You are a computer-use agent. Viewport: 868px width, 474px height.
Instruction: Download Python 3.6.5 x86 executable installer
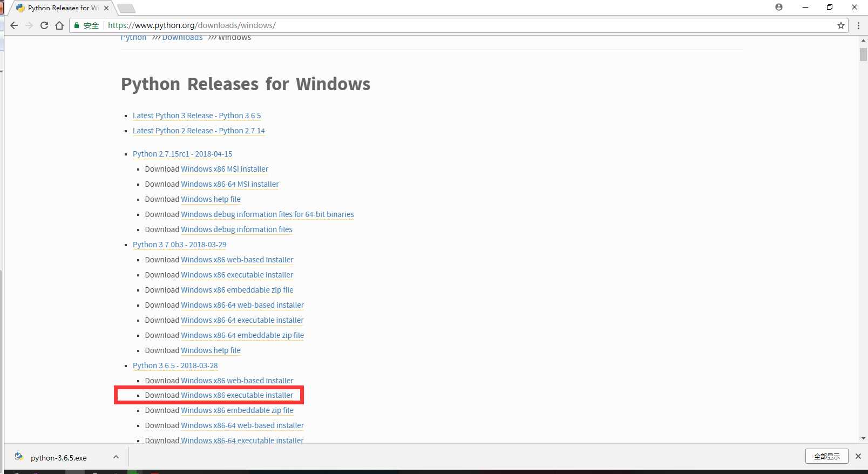237,395
